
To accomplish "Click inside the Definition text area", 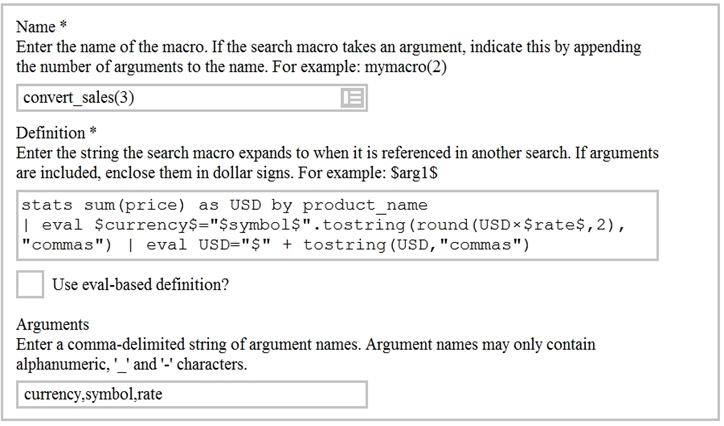I will click(x=338, y=226).
